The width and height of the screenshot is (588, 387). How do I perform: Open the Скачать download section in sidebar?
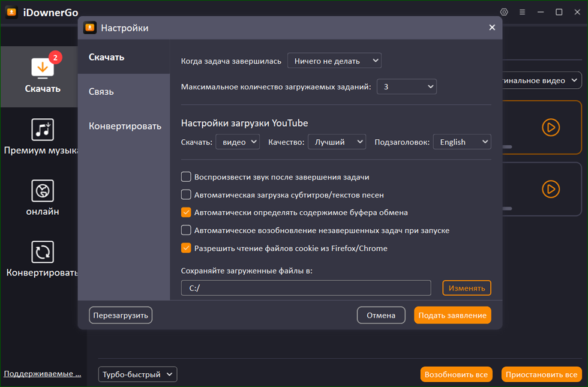(x=39, y=77)
